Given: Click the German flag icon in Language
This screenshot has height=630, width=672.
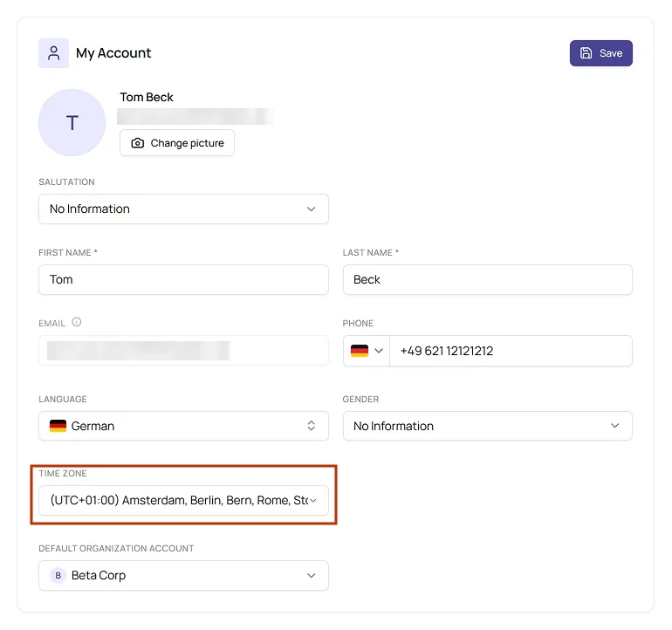Looking at the screenshot, I should (58, 426).
